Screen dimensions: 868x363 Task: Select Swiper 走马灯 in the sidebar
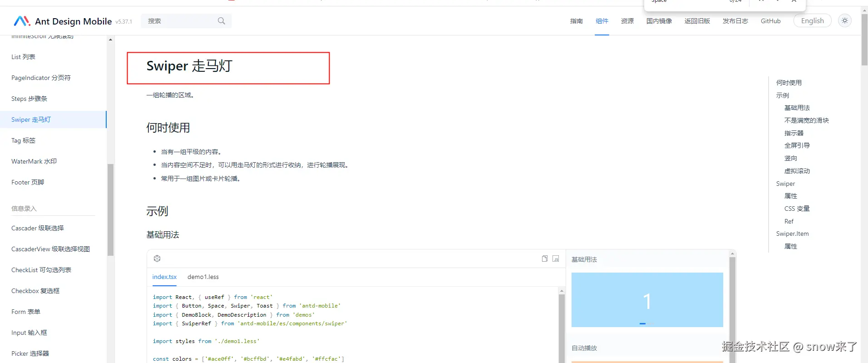tap(53, 119)
